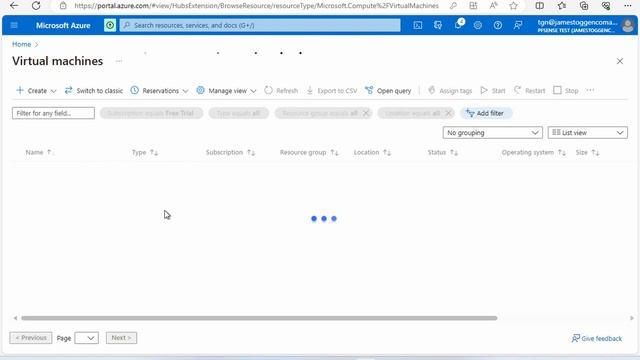Viewport: 640px width, 360px height.
Task: Open browser Favorites list icon
Action: click(x=562, y=6)
